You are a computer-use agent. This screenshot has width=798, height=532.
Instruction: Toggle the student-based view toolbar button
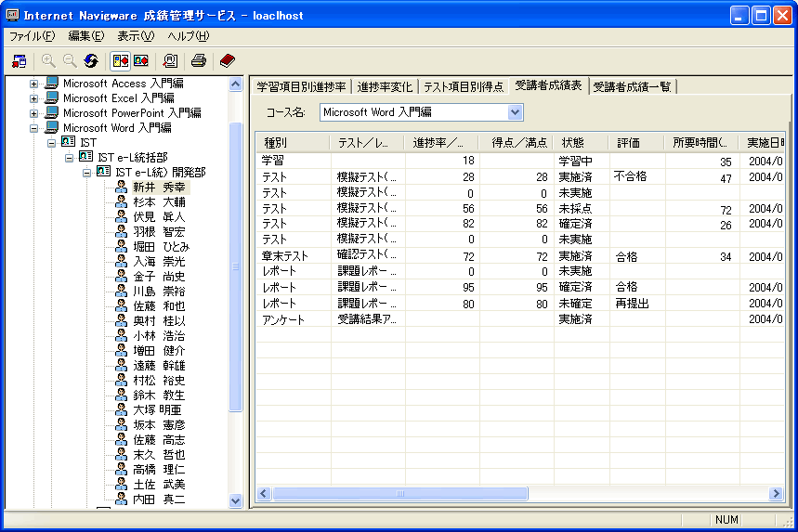141,61
